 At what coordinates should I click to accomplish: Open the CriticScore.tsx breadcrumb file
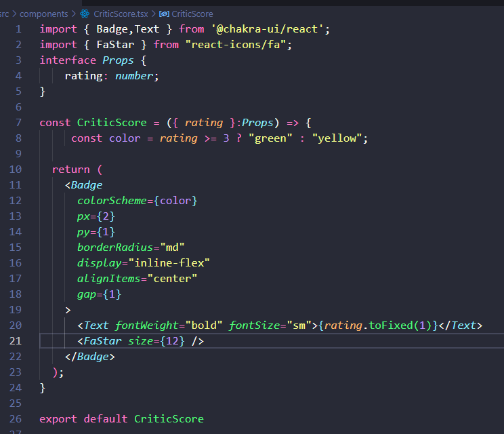(121, 14)
